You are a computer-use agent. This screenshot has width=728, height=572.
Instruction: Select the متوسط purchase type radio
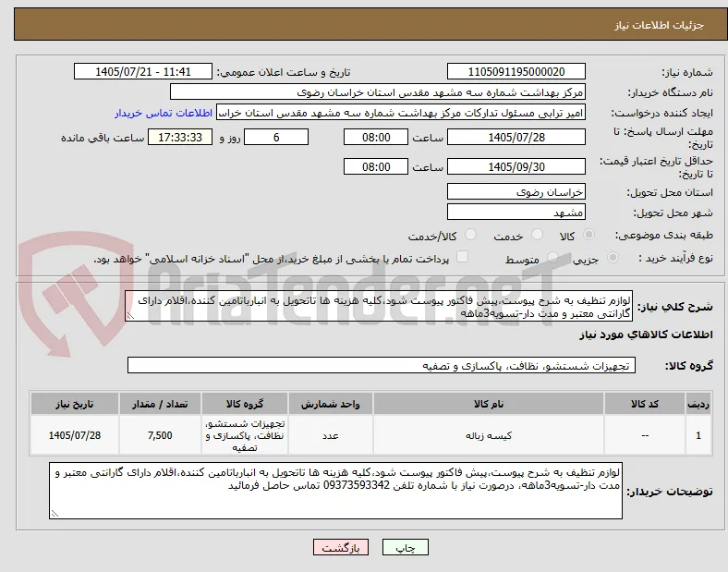point(552,257)
